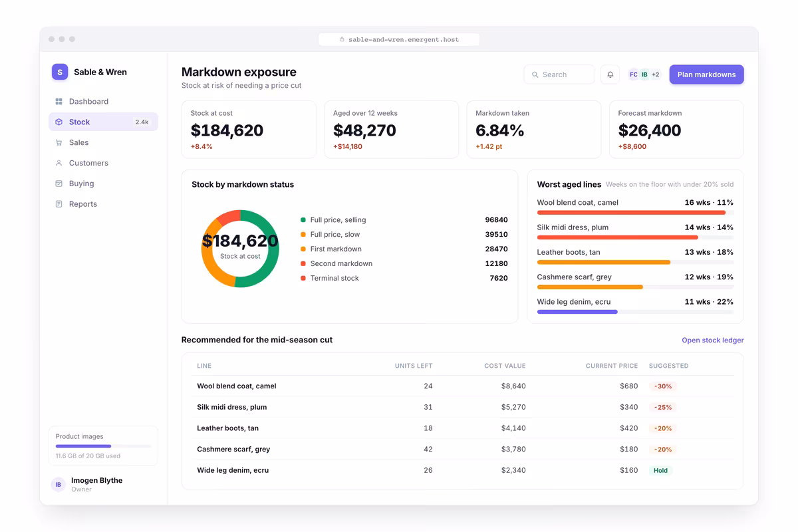Navigate to the Buying page

click(103, 184)
